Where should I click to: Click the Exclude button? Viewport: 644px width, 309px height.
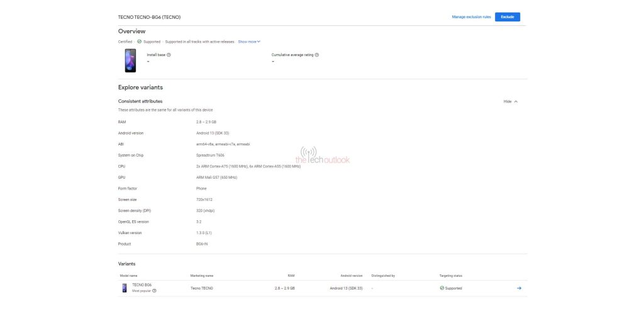[507, 17]
